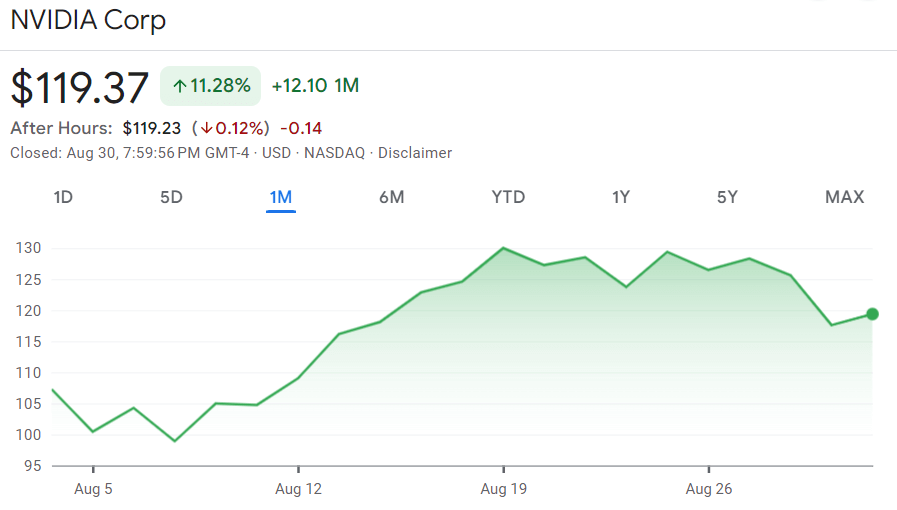Viewport: 897px width, 510px height.
Task: Click the Aug 26 axis label
Action: (709, 489)
